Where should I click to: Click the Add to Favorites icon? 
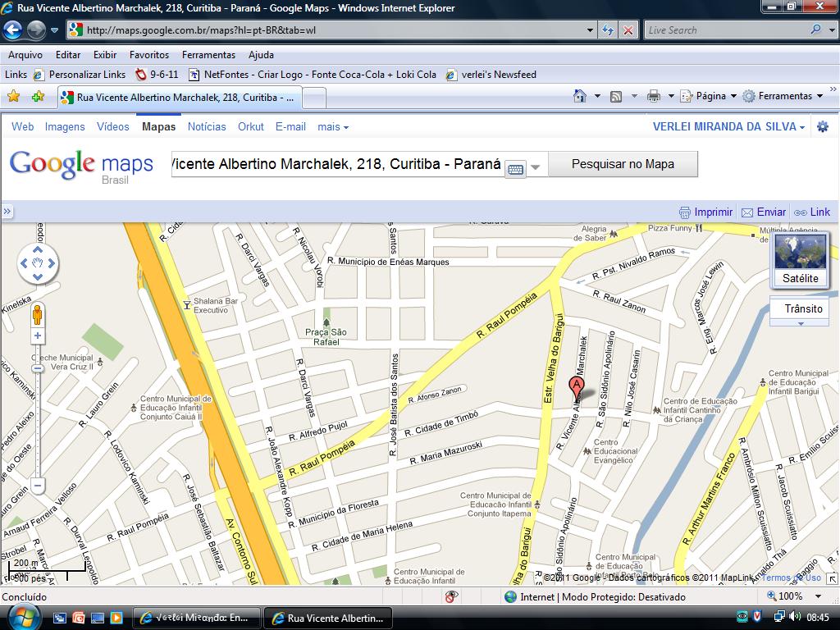[38, 97]
